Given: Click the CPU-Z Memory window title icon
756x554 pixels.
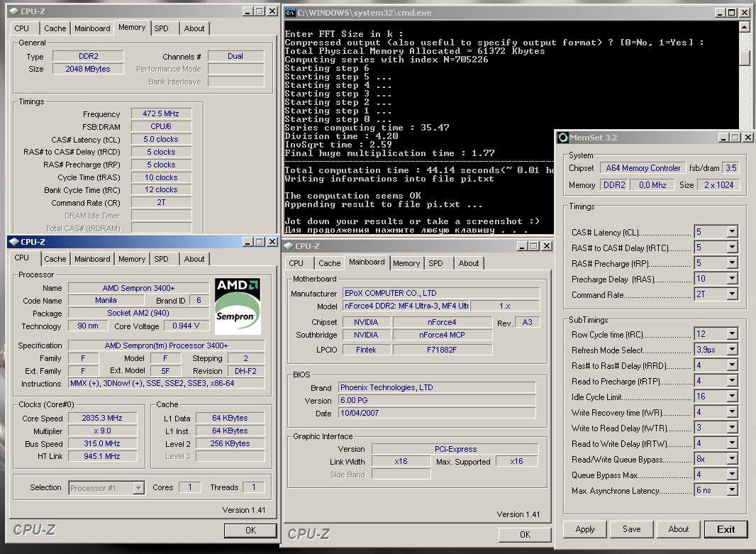Looking at the screenshot, I should click(13, 11).
